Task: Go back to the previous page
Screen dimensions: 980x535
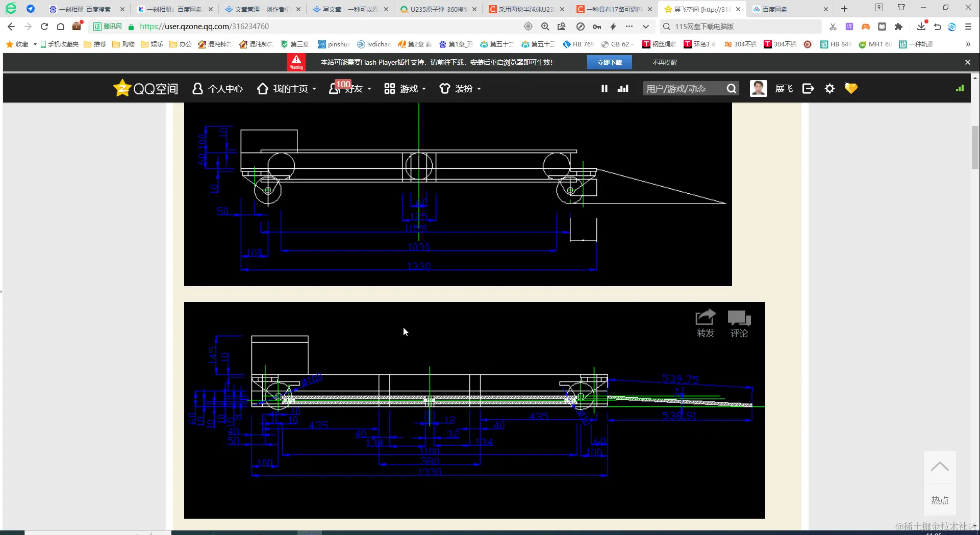Action: point(11,27)
